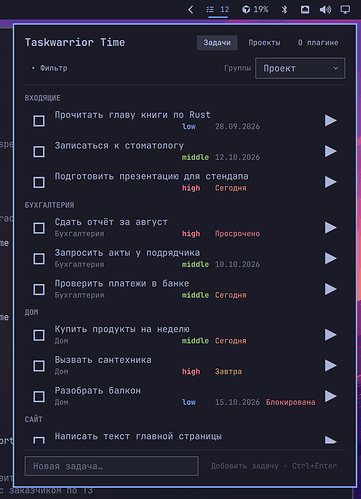The image size is (361, 499).
Task: Click the tray back chevron arrow
Action: [191, 10]
